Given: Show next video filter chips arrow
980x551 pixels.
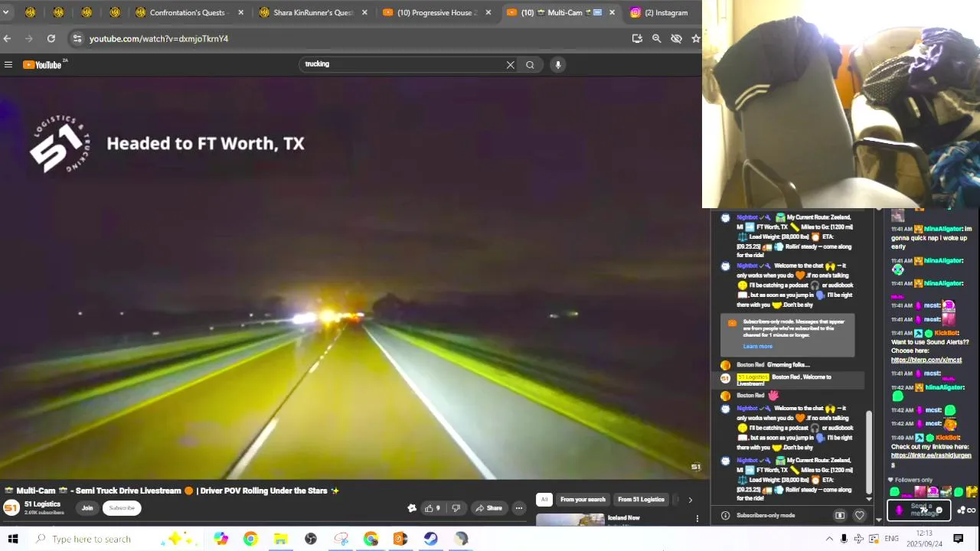Looking at the screenshot, I should (690, 500).
